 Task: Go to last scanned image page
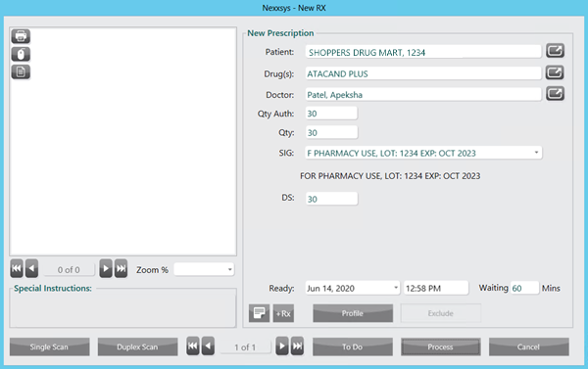(x=121, y=268)
